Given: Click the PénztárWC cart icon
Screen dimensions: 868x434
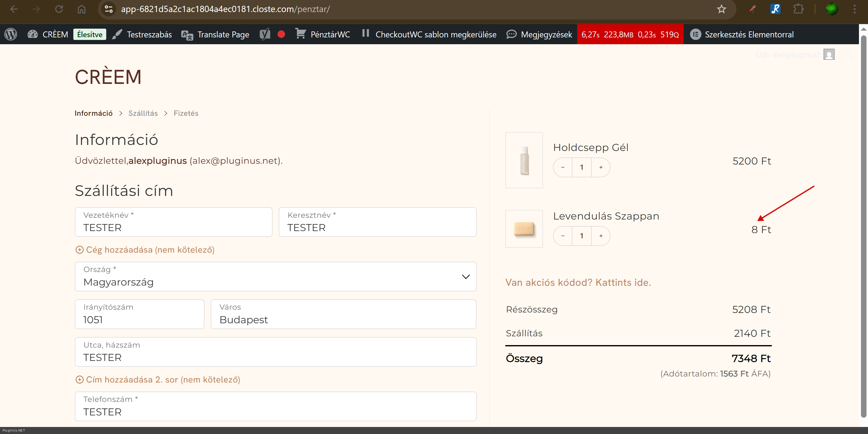Looking at the screenshot, I should pos(300,34).
